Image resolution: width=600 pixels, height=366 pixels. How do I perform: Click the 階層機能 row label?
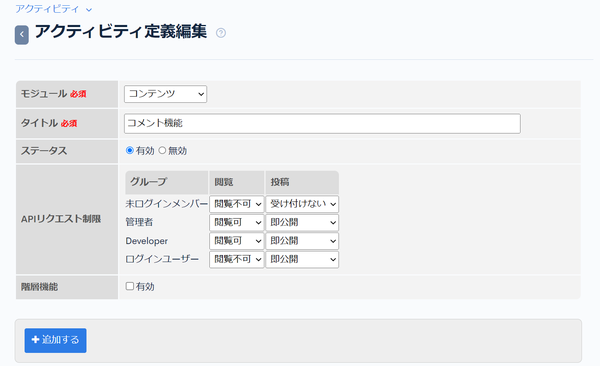pyautogui.click(x=39, y=287)
